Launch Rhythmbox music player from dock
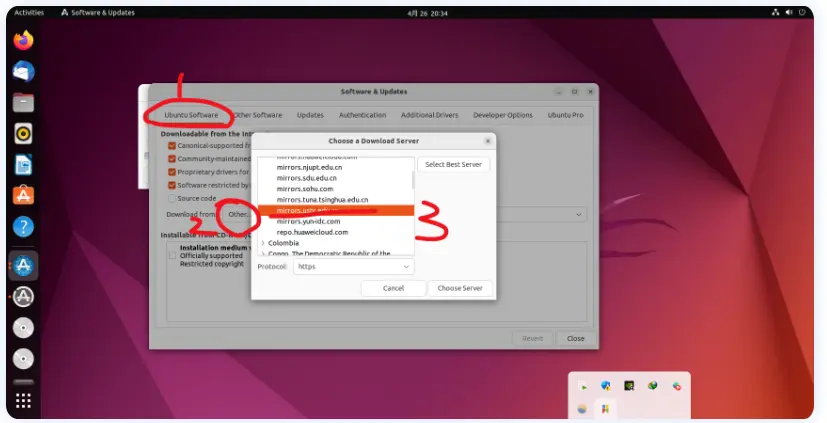This screenshot has width=827, height=423. pos(23,133)
